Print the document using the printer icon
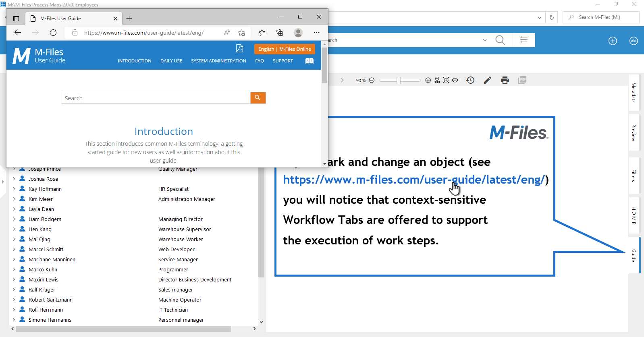644x337 pixels. pyautogui.click(x=505, y=80)
